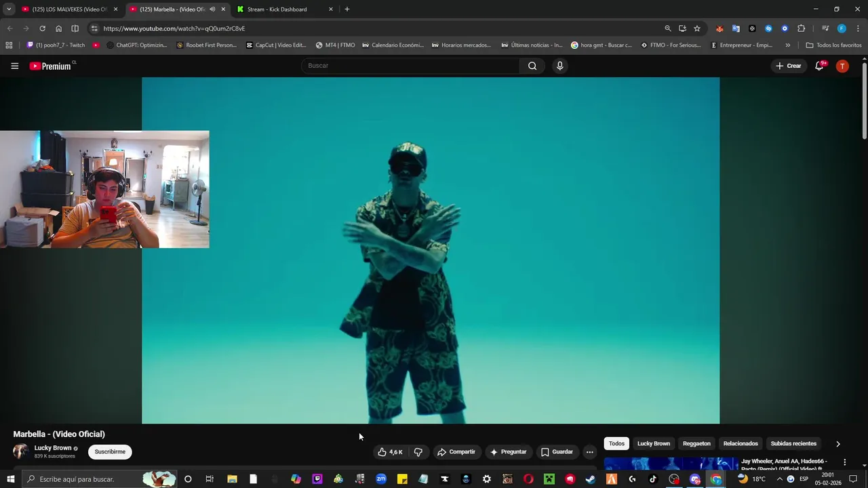
Task: Expand hidden bookmarks with double chevron
Action: (787, 45)
